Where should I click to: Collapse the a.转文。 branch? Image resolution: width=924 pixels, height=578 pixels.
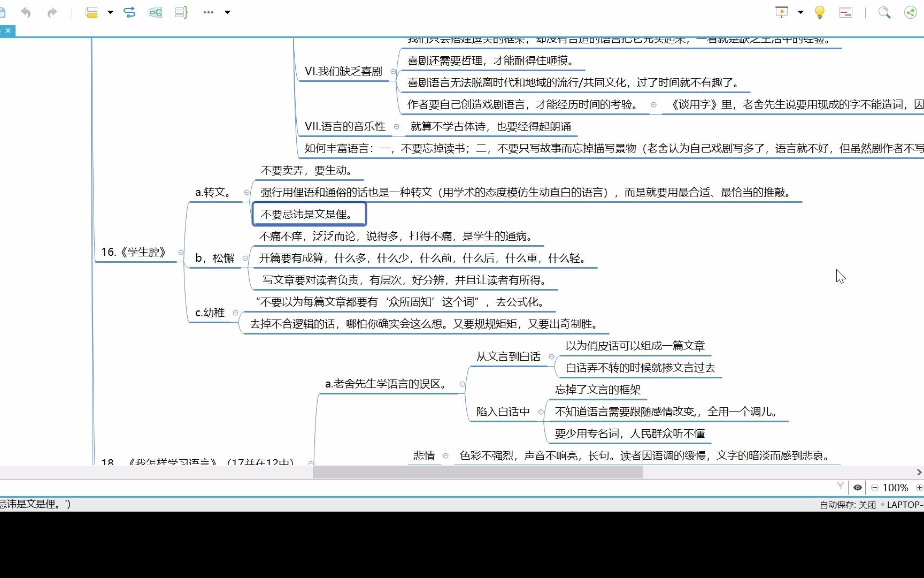click(247, 192)
